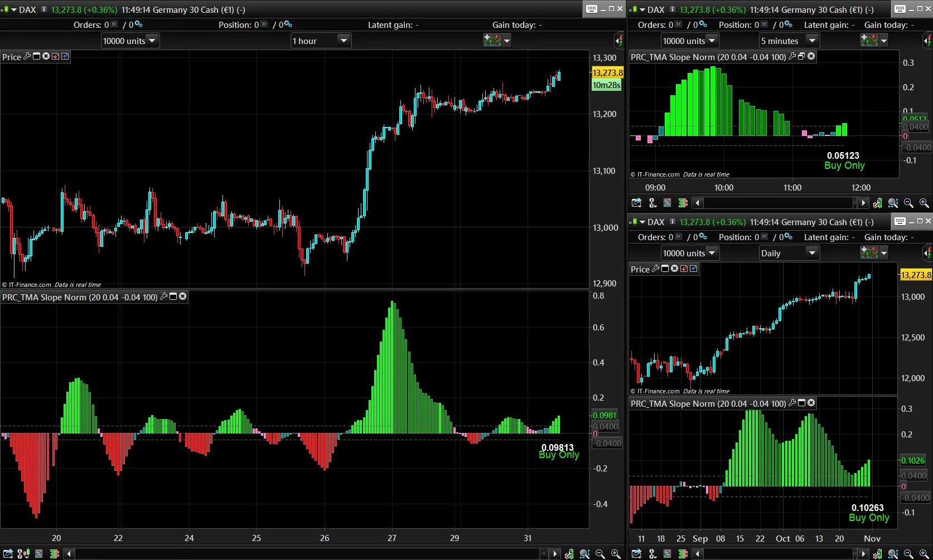Screen dimensions: 933x560
Task: Open on-screen keyboard icon in 1 hour window title
Action: pos(592,9)
